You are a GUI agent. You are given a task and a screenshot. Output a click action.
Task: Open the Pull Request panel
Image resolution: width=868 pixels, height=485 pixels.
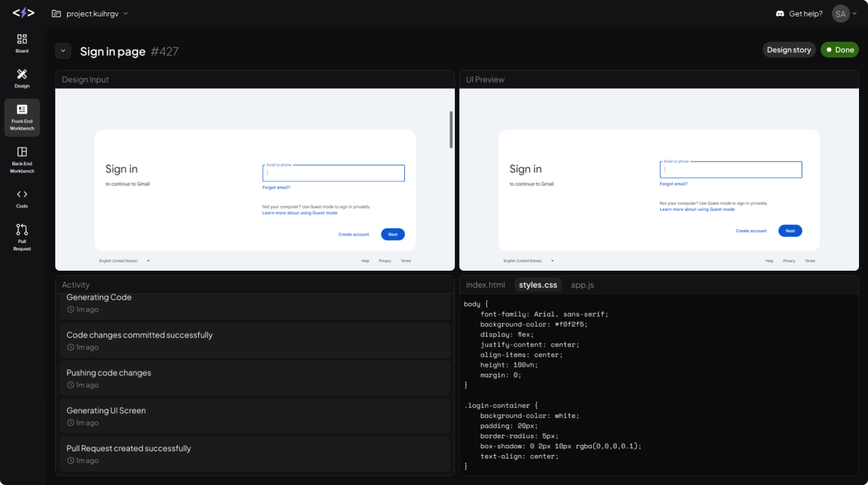pos(21,237)
